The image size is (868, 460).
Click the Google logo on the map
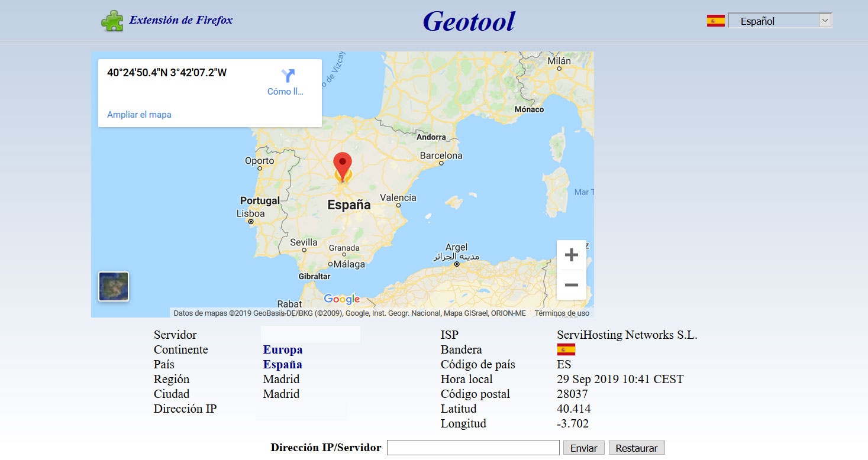[x=342, y=299]
